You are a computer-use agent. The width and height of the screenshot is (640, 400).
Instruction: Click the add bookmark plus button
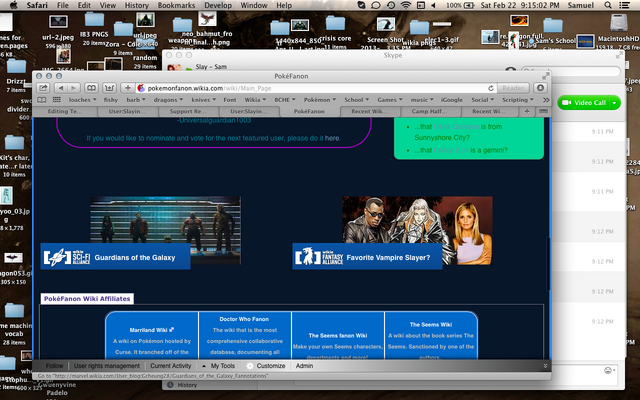(128, 88)
